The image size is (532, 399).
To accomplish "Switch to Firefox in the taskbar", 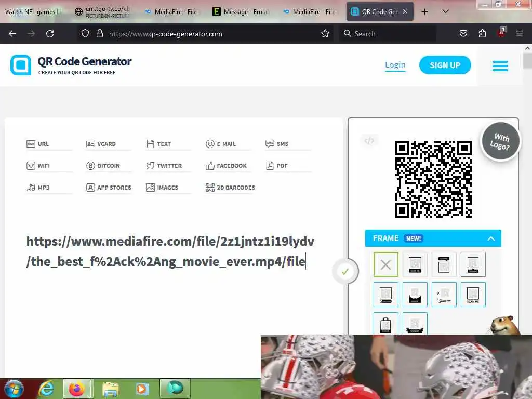I will tap(77, 389).
